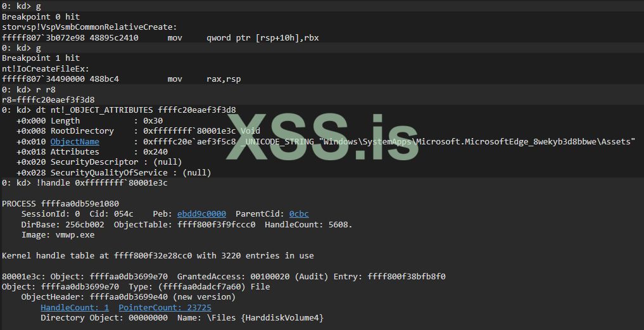Select the Breakpoint 0 hit message
Screen dimensions: 644x330
pos(41,17)
